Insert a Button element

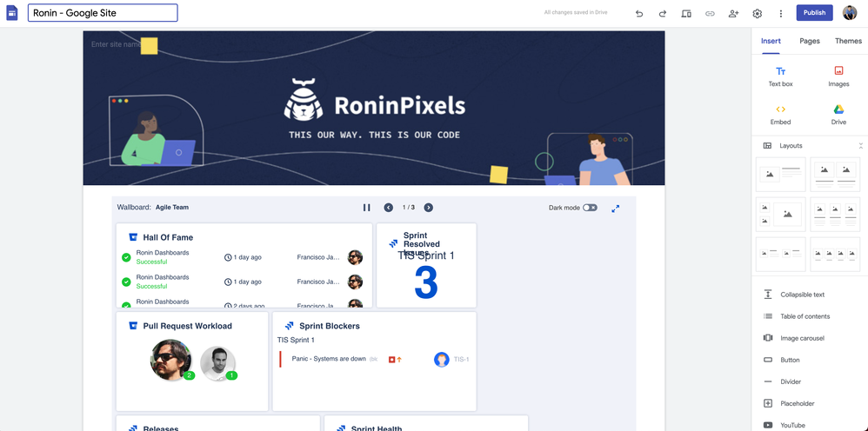coord(782,360)
